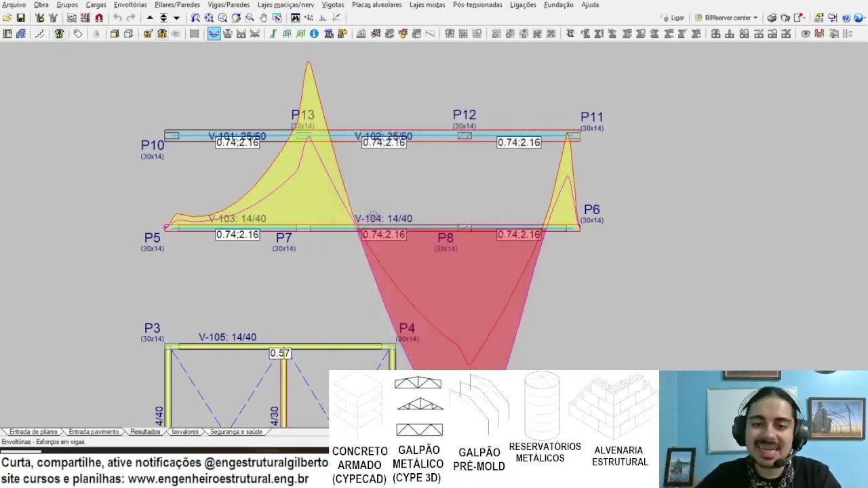
Task: Open the Obra menu
Action: point(41,5)
